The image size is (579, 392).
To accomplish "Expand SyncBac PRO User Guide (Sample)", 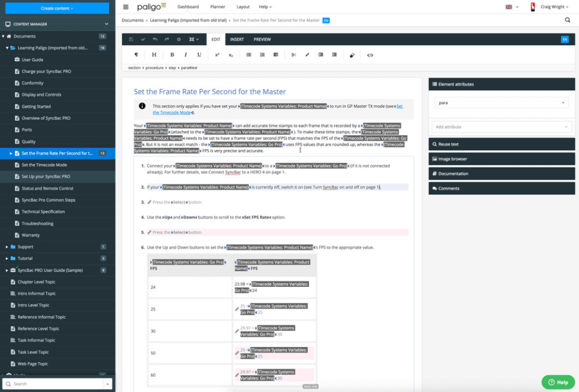I will (7, 271).
